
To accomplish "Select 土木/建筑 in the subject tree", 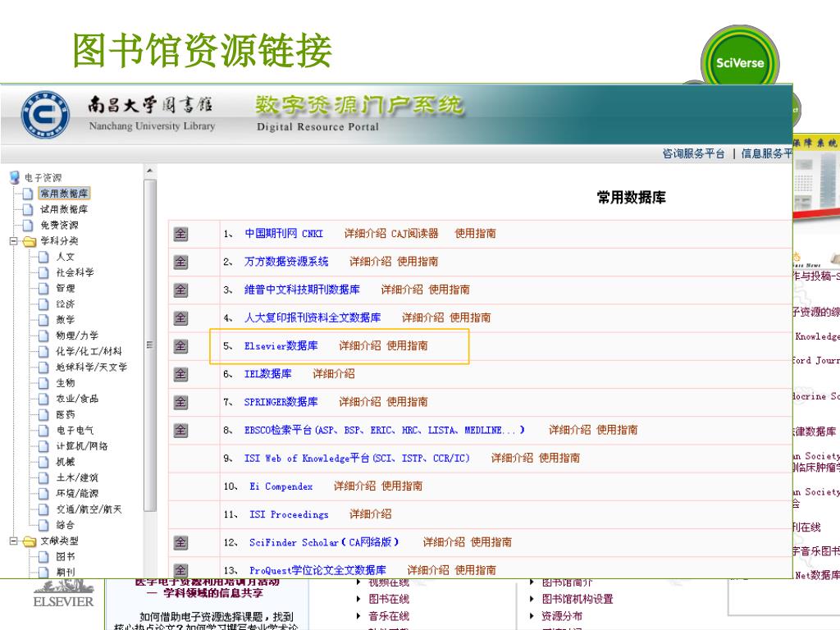I will 77,478.
